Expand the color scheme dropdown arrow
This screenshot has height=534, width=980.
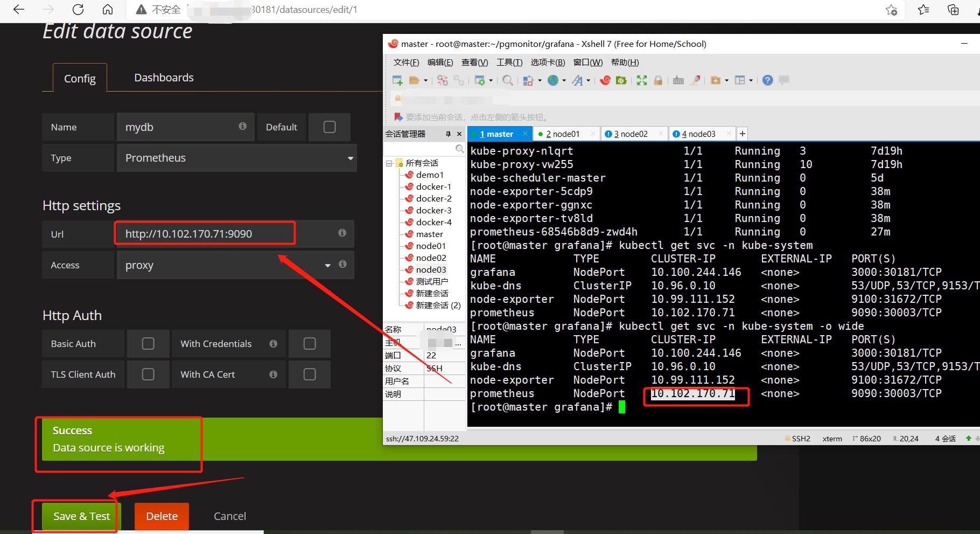540,81
